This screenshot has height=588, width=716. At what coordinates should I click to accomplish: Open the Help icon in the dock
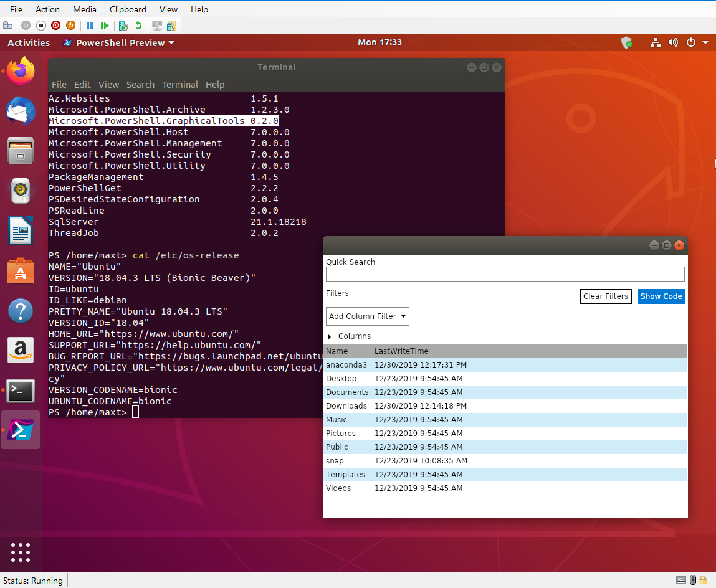click(x=21, y=311)
